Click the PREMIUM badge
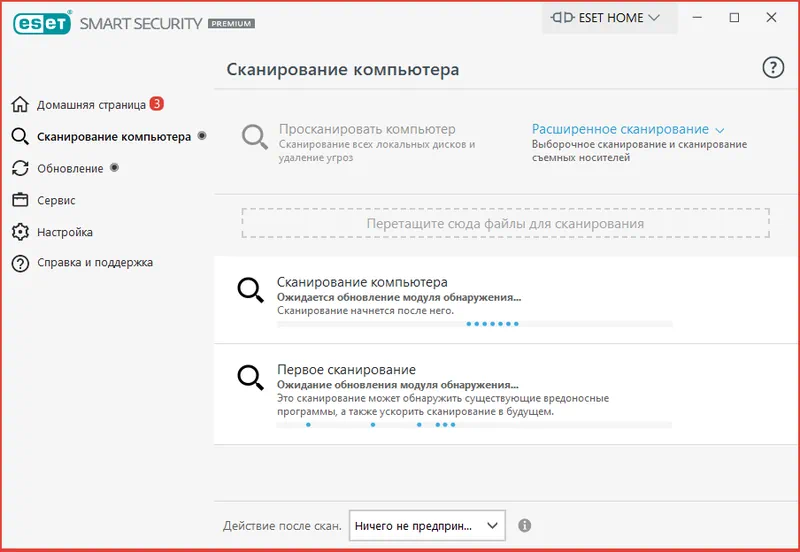800x552 pixels. coord(231,23)
